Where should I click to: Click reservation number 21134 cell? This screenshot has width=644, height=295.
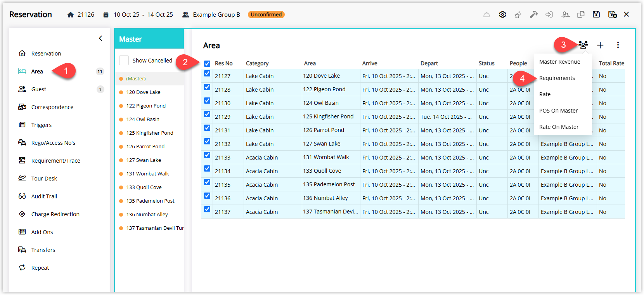pyautogui.click(x=228, y=171)
